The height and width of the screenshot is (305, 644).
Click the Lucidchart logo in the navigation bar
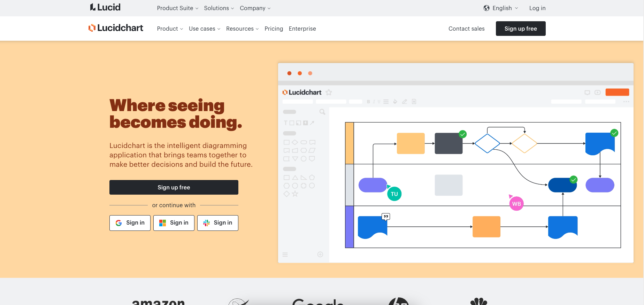coord(116,28)
